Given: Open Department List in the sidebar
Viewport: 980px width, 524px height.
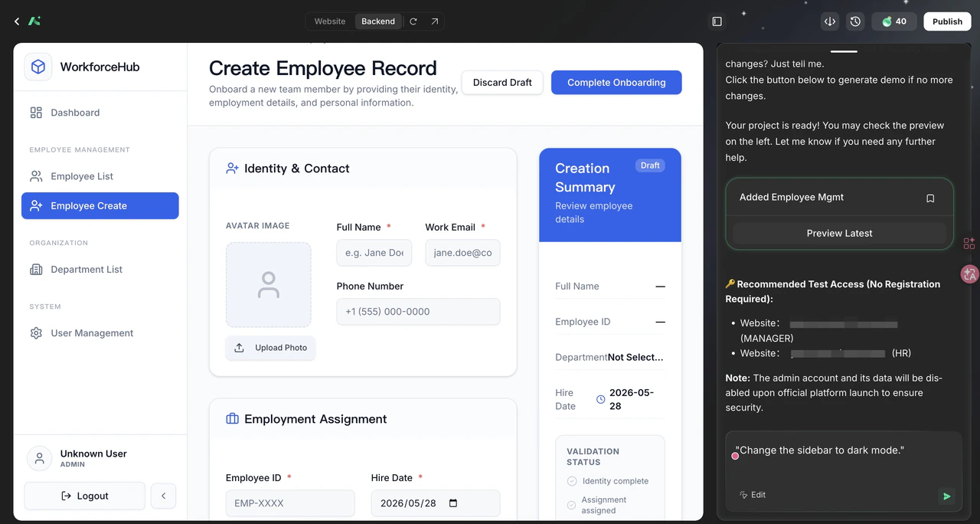Looking at the screenshot, I should pyautogui.click(x=100, y=269).
